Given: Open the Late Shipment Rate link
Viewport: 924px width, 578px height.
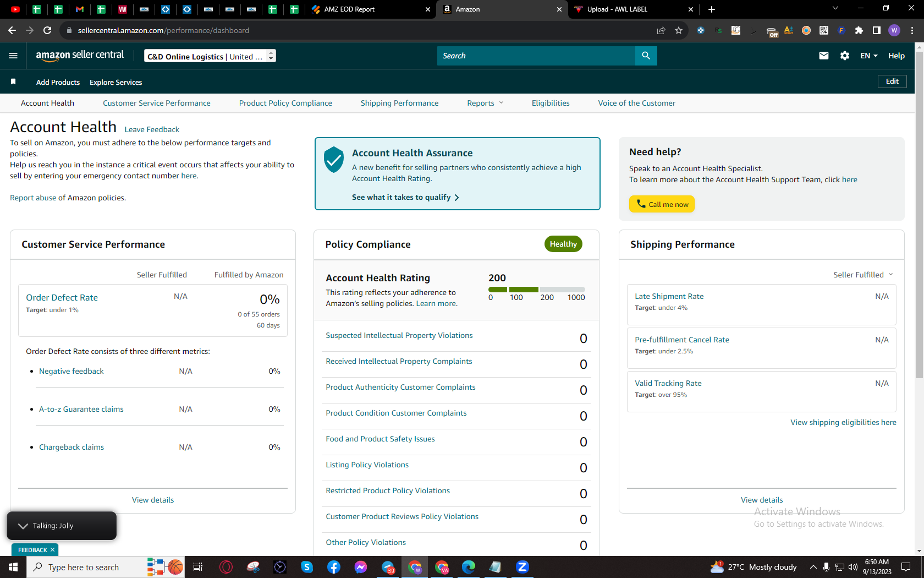Looking at the screenshot, I should click(669, 296).
